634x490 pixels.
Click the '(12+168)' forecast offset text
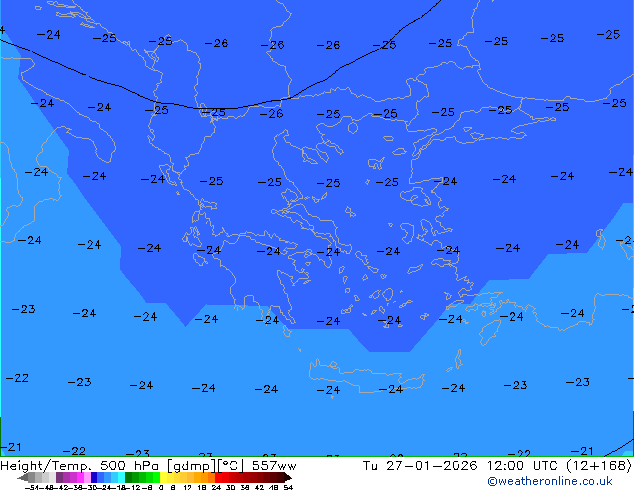[598, 466]
